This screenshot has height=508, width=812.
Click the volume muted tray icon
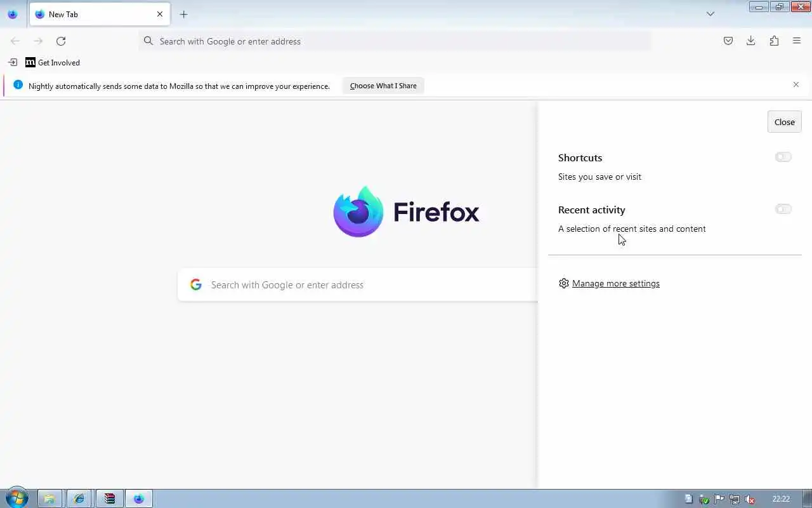(750, 499)
